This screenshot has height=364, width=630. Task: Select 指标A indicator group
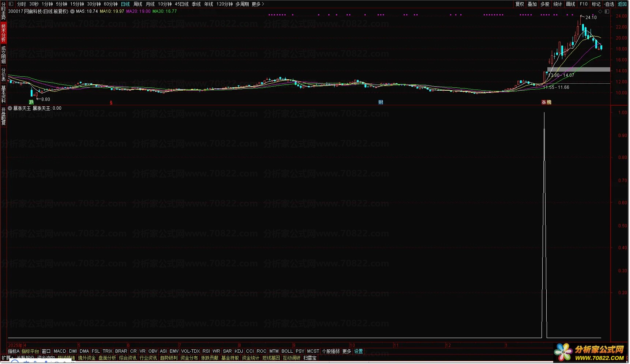[x=14, y=351]
